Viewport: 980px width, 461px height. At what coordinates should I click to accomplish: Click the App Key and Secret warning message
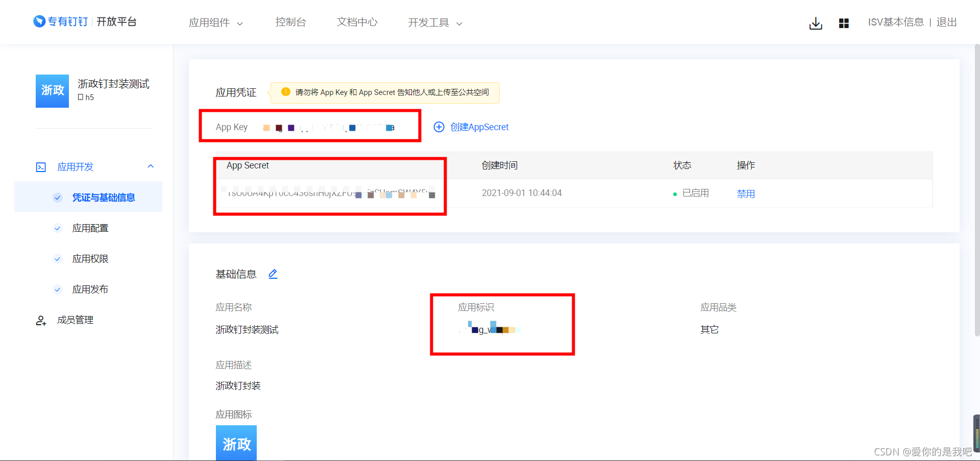coord(392,92)
